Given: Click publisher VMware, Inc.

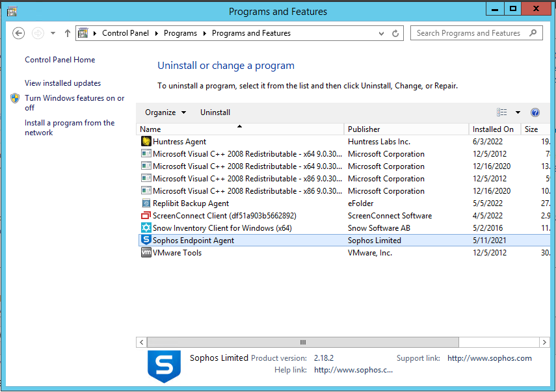Looking at the screenshot, I should pyautogui.click(x=370, y=253).
